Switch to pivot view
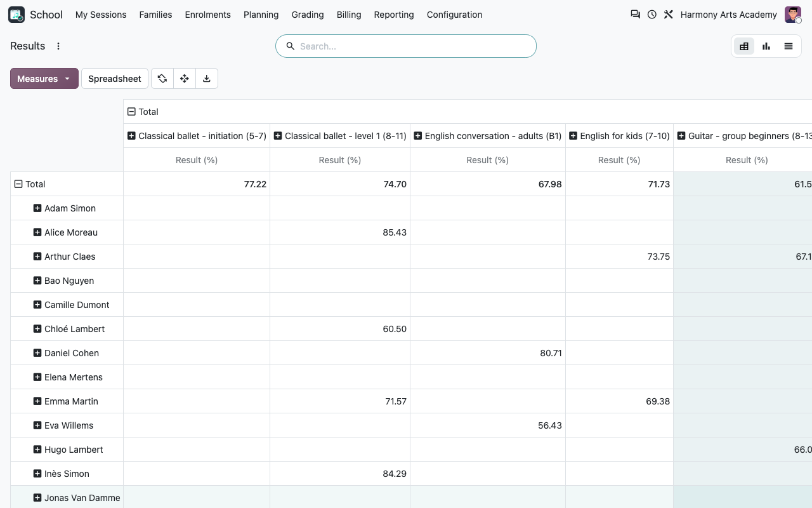The height and width of the screenshot is (508, 812). (744, 46)
